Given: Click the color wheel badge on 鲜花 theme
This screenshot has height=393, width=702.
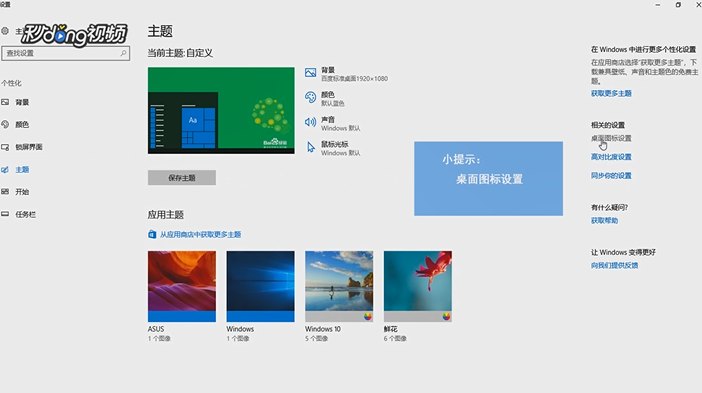Looking at the screenshot, I should [x=446, y=316].
